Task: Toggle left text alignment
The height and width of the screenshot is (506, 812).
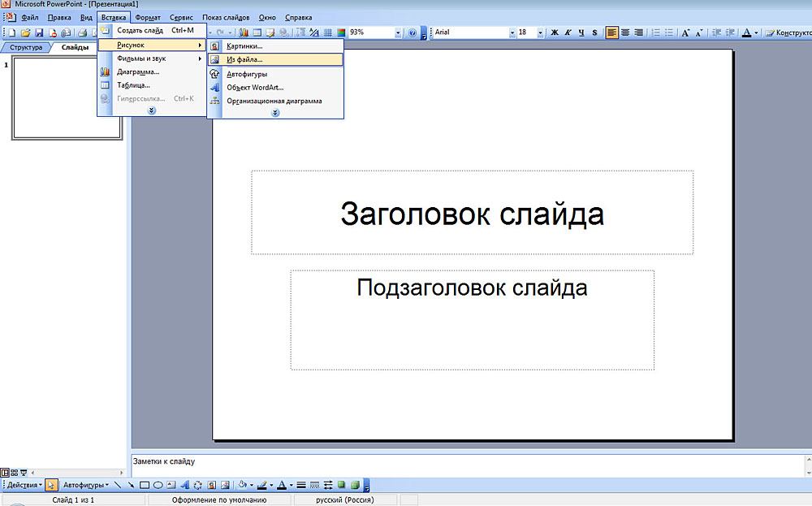Action: (611, 32)
